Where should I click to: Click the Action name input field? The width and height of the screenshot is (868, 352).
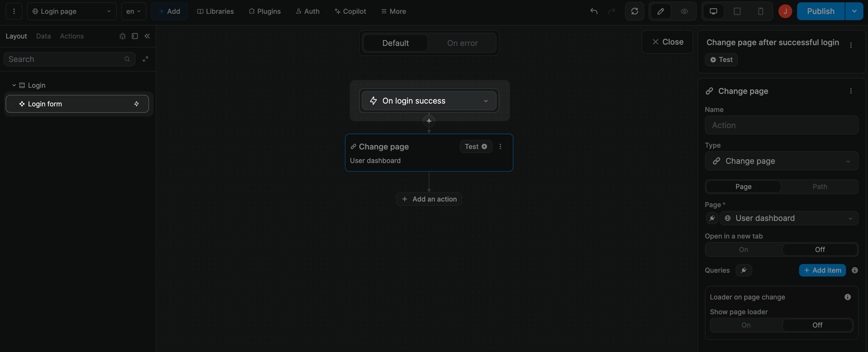(x=782, y=125)
